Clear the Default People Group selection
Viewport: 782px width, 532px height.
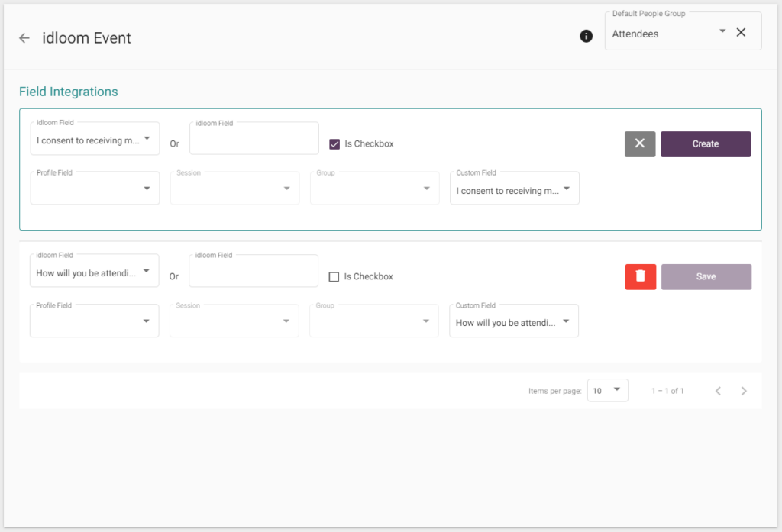coord(740,32)
